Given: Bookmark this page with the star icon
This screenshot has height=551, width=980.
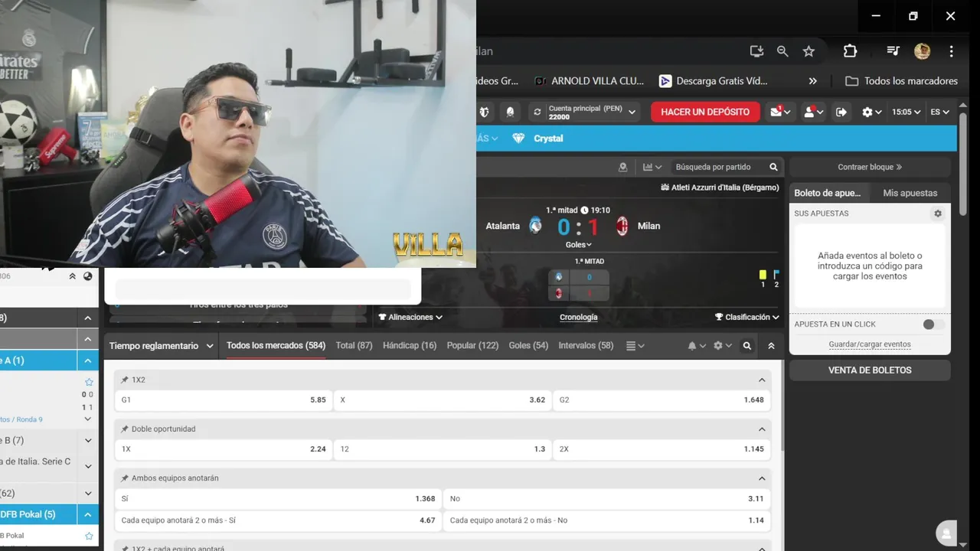Looking at the screenshot, I should click(808, 51).
